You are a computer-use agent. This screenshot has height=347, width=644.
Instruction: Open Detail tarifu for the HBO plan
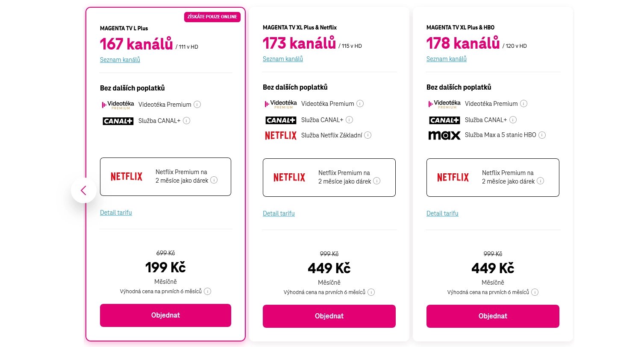click(x=442, y=213)
